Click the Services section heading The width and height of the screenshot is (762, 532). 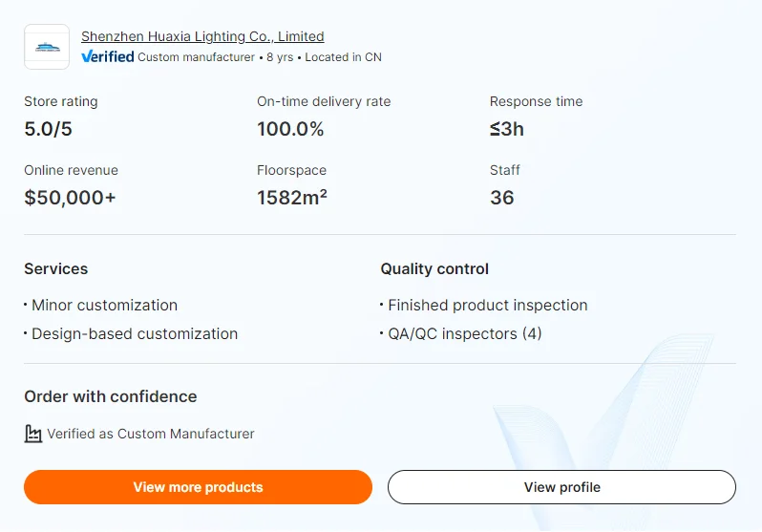56,269
